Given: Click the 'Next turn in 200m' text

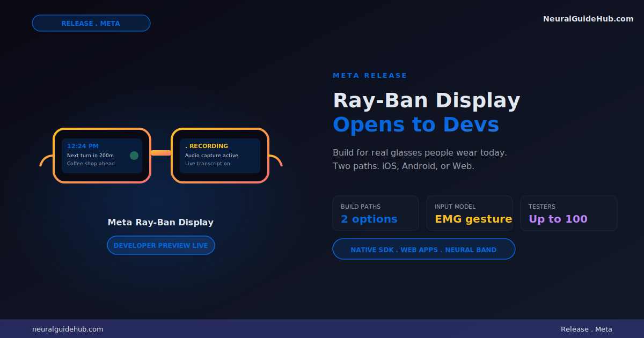Looking at the screenshot, I should click(x=90, y=156).
